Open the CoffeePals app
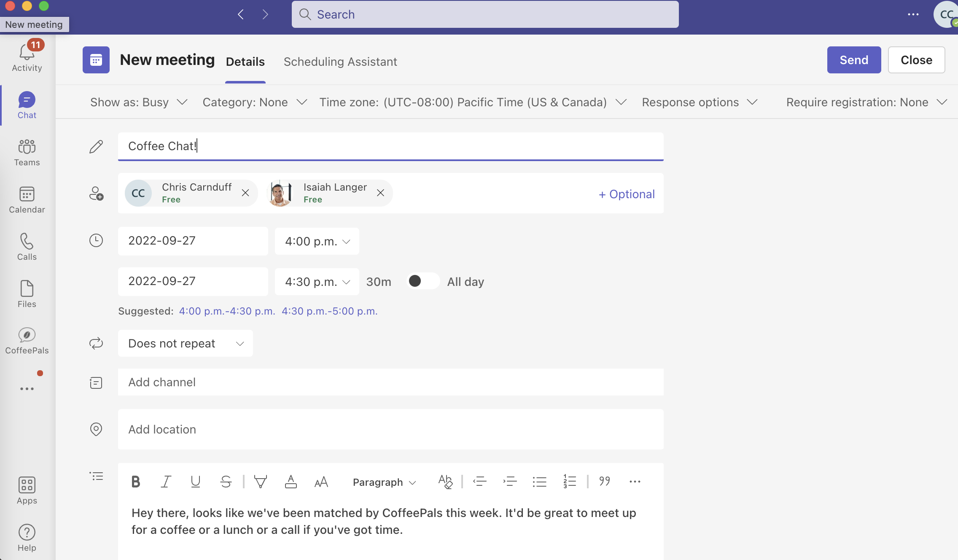Viewport: 958px width, 560px height. (x=27, y=340)
